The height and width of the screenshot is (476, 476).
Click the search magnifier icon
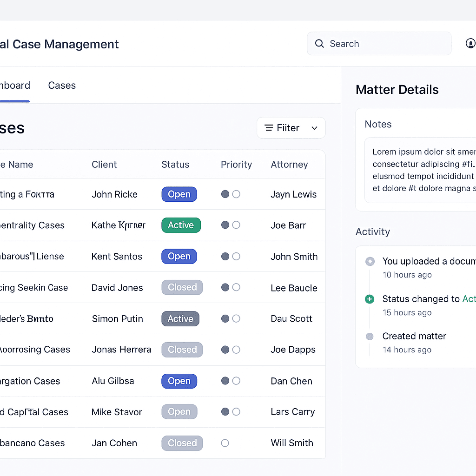point(319,43)
